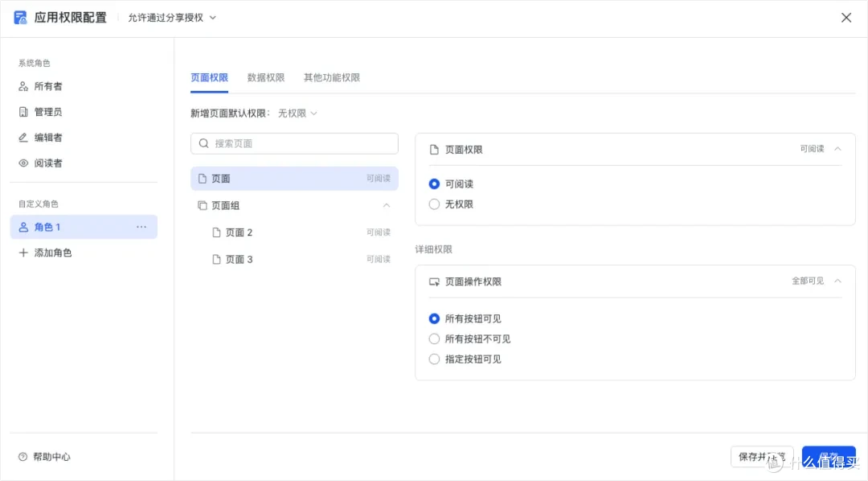Click the 搜索页面 search field
The width and height of the screenshot is (868, 481).
click(294, 143)
